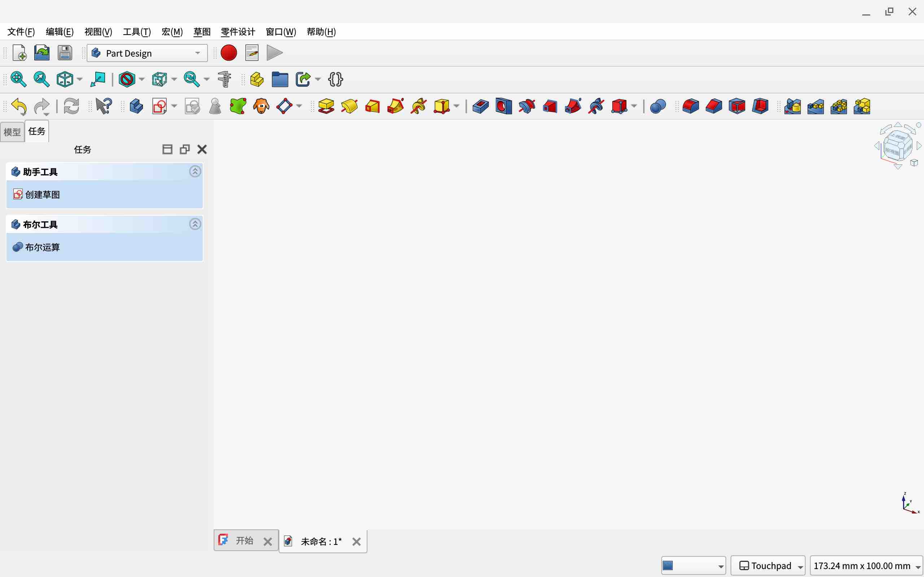Click the Pad (extrude) tool icon
This screenshot has width=924, height=577.
(x=326, y=106)
